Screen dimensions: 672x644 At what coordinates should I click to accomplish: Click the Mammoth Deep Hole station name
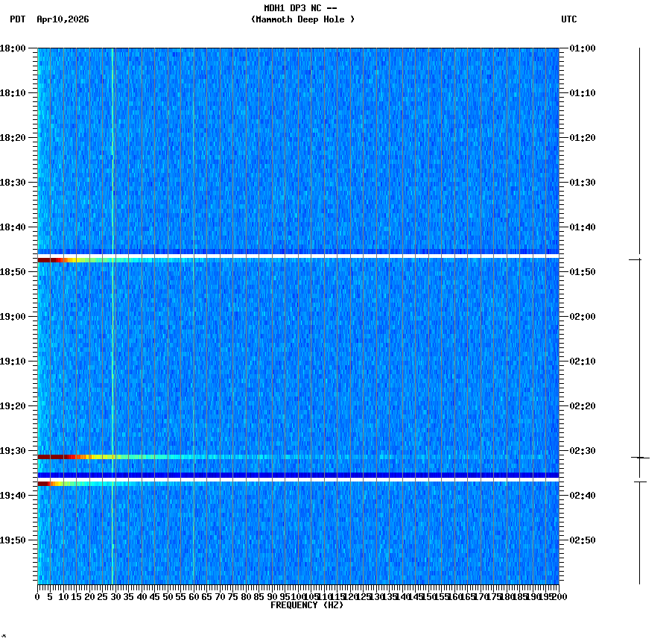pos(302,20)
